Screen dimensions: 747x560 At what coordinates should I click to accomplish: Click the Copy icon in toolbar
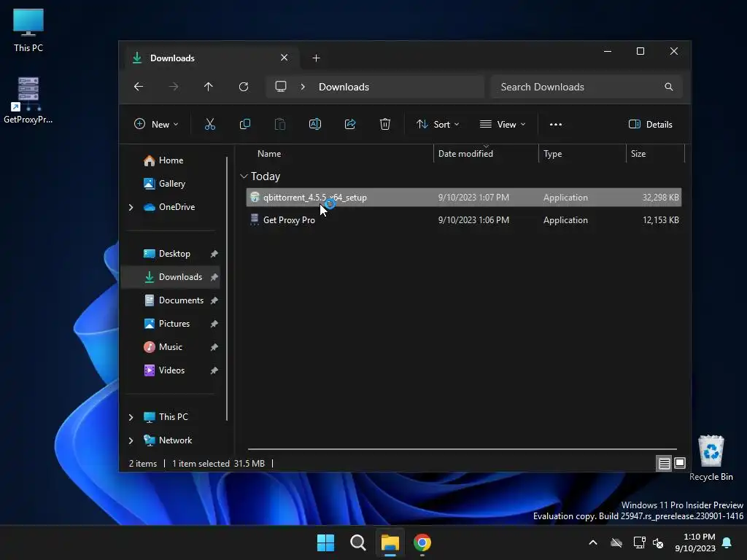pos(245,124)
